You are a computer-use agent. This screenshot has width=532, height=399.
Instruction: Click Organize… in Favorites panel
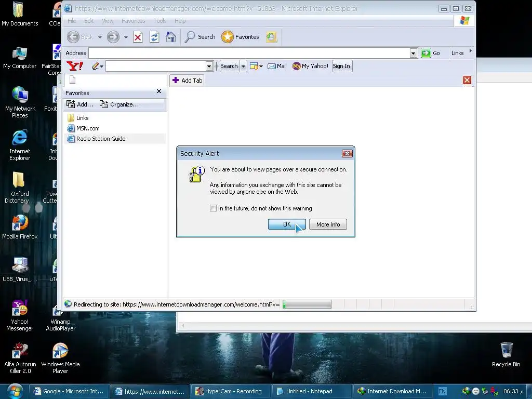pyautogui.click(x=119, y=104)
